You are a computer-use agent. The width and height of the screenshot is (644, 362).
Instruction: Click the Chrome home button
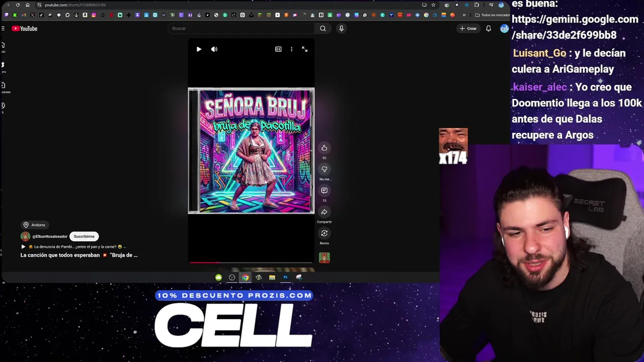(x=28, y=5)
